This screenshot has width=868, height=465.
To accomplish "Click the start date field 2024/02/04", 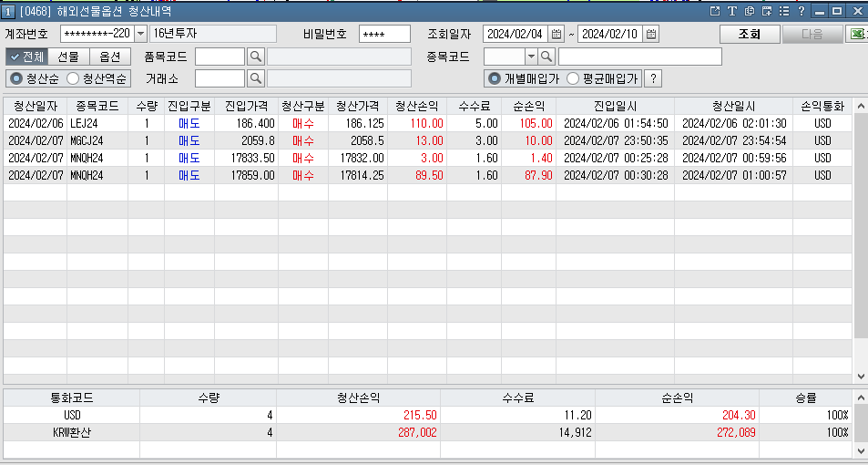I will [x=516, y=34].
